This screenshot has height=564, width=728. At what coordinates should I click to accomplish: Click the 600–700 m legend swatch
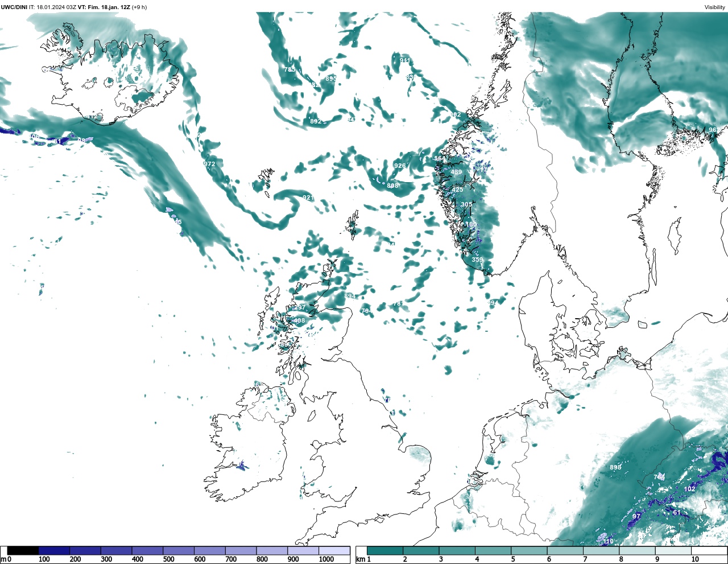pos(209,551)
